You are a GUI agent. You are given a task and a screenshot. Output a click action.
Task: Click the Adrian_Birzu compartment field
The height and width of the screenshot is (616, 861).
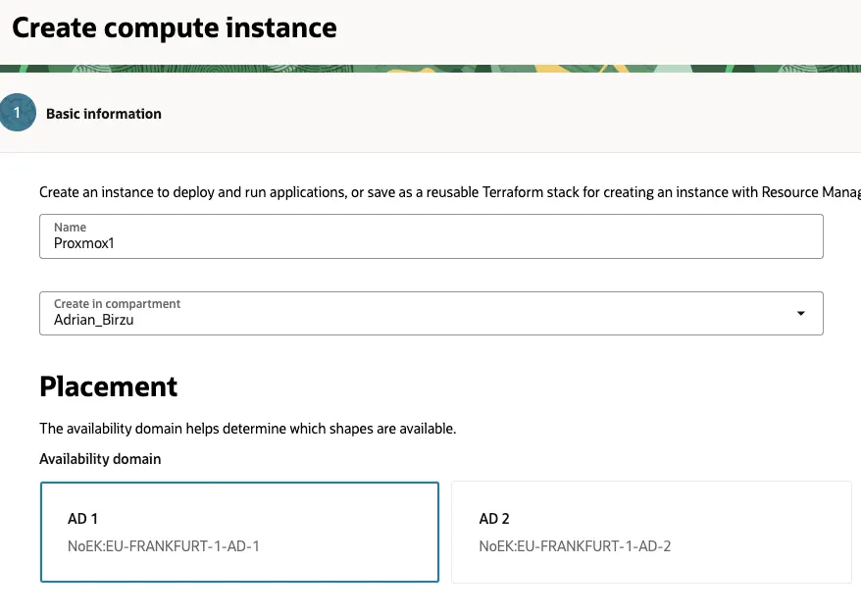[x=431, y=312]
